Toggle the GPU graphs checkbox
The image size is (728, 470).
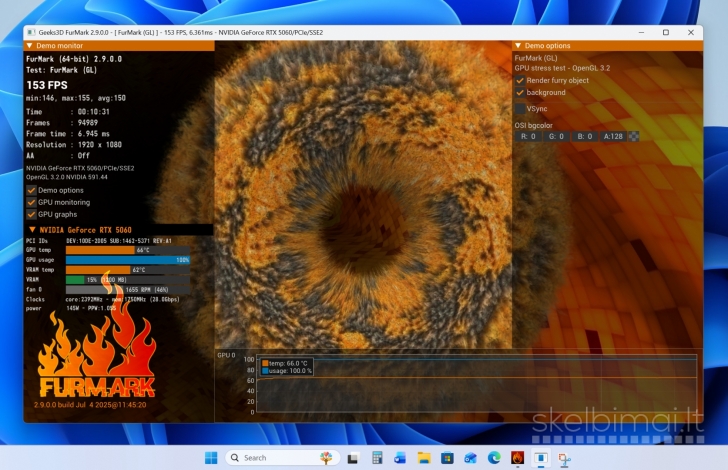31,214
